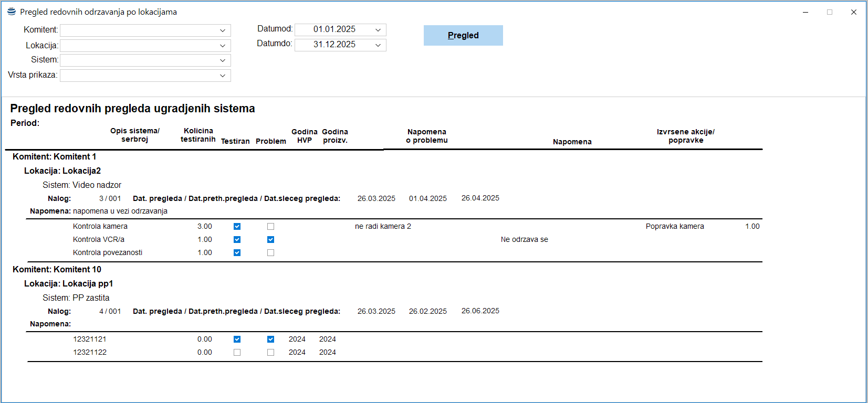Open the Sistem dropdown list
Image resolution: width=868 pixels, height=403 pixels.
(x=223, y=60)
